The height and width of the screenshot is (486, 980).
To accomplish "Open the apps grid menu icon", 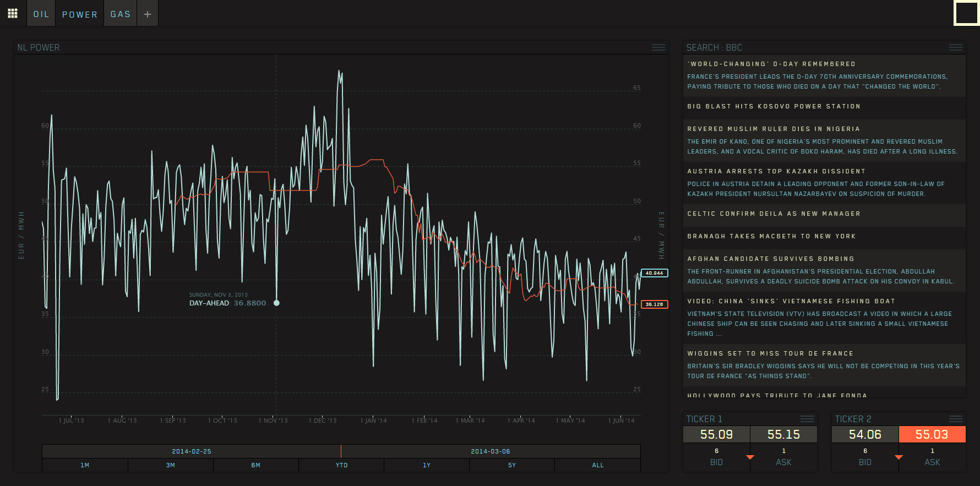I will (13, 13).
